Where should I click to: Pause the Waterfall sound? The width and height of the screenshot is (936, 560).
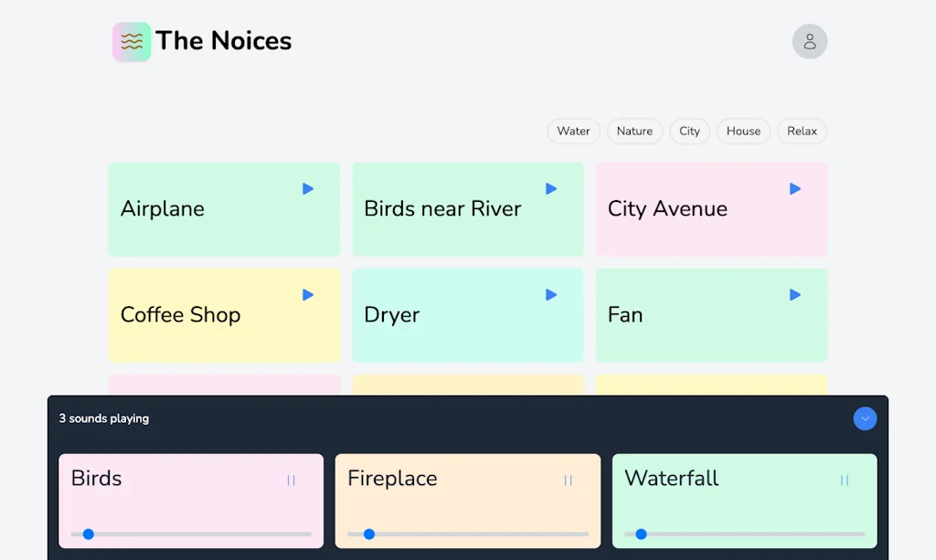(x=843, y=479)
